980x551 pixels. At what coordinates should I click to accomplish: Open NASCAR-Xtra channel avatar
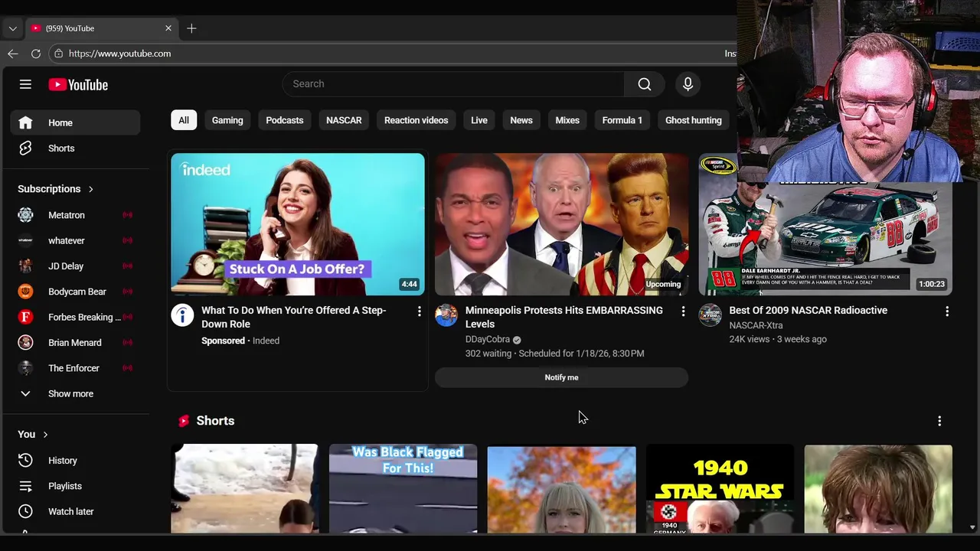pyautogui.click(x=710, y=315)
